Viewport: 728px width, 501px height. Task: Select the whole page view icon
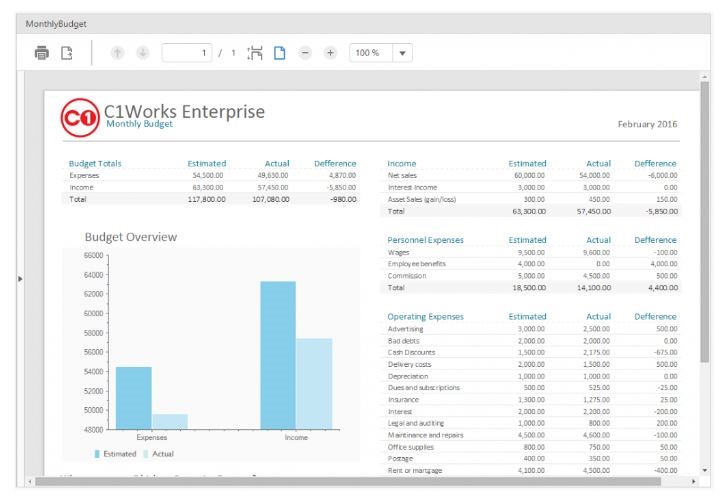[x=280, y=53]
